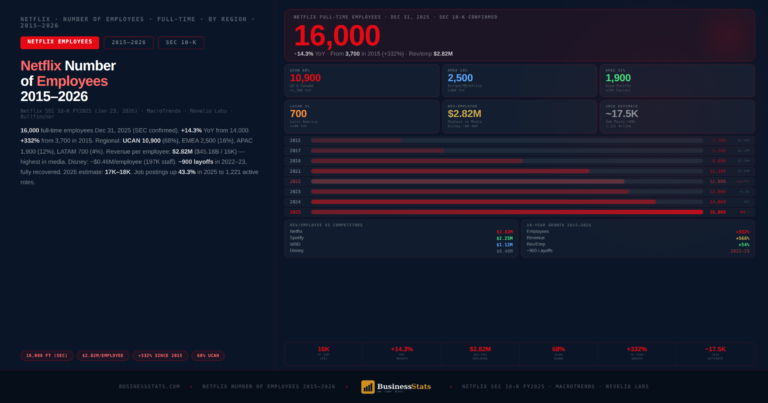The width and height of the screenshot is (768, 403).
Task: Click the 68% UCAN pill
Action: click(208, 356)
